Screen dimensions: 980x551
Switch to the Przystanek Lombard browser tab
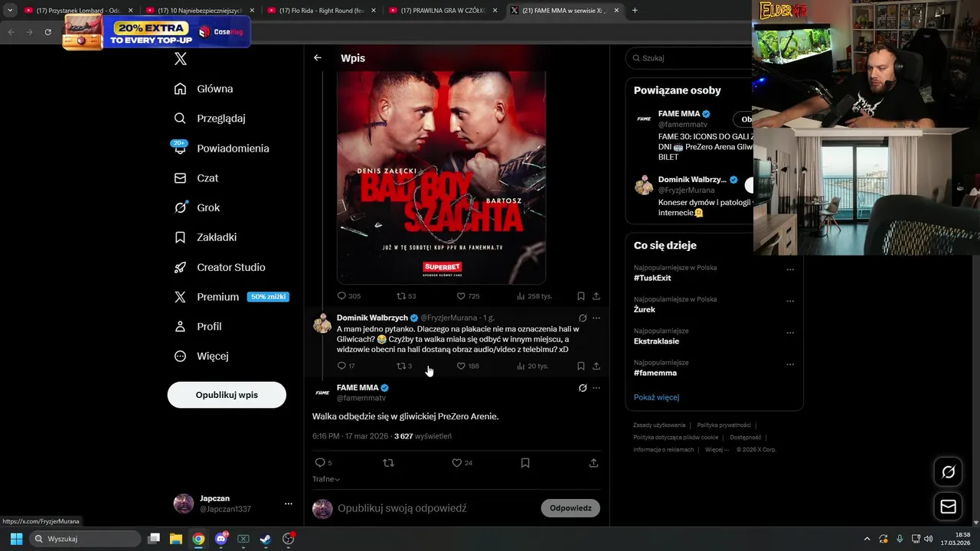coord(79,11)
